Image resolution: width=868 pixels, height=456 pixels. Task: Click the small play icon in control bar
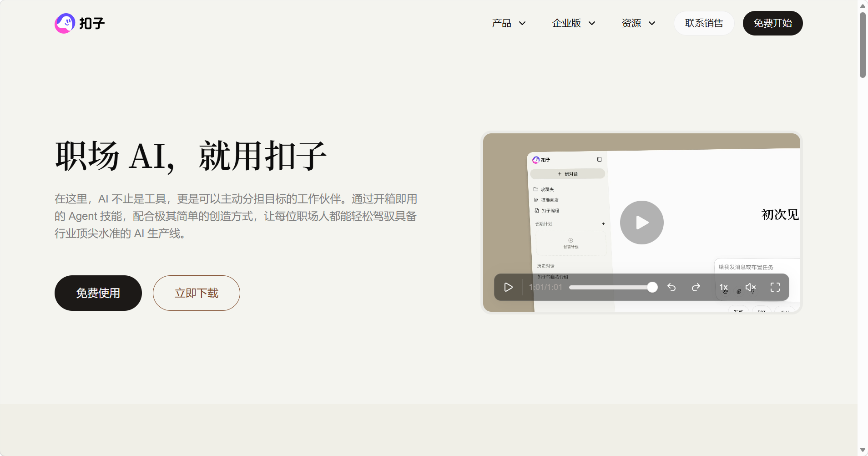click(x=508, y=287)
